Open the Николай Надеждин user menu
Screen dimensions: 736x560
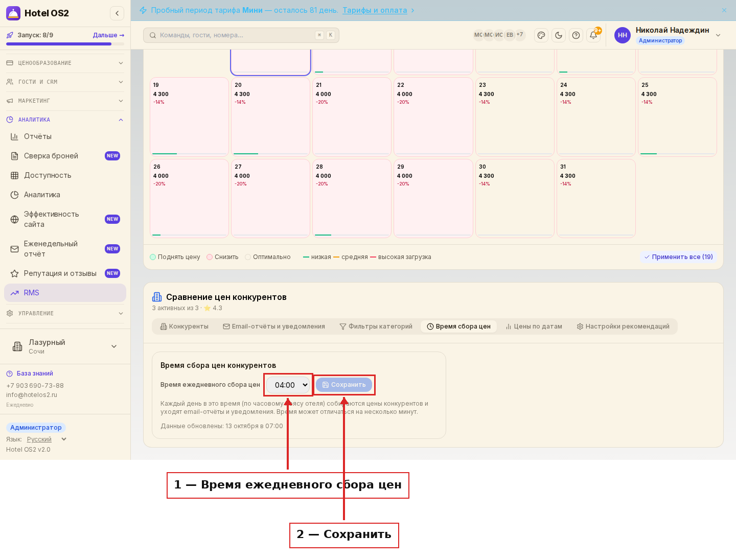[x=668, y=35]
